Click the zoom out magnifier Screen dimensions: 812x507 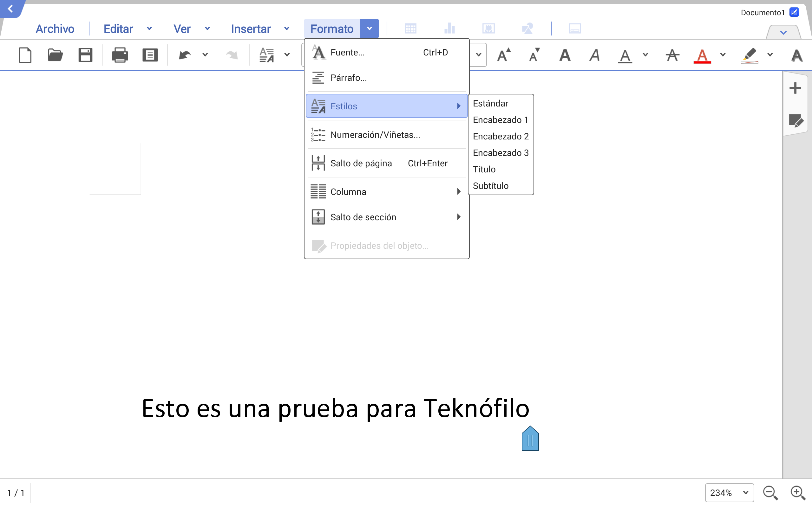(x=770, y=492)
